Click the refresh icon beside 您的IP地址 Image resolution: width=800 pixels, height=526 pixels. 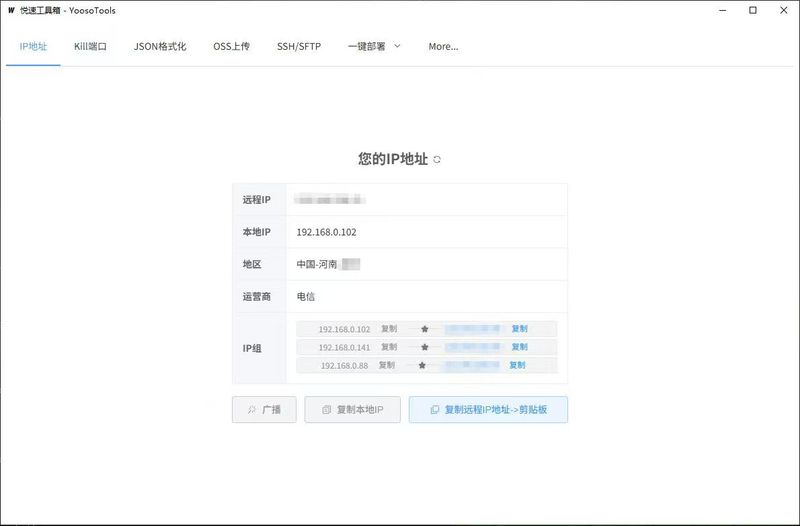click(x=437, y=160)
